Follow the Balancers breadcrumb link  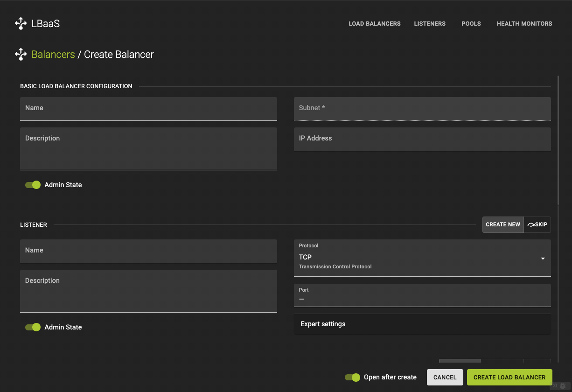(53, 55)
